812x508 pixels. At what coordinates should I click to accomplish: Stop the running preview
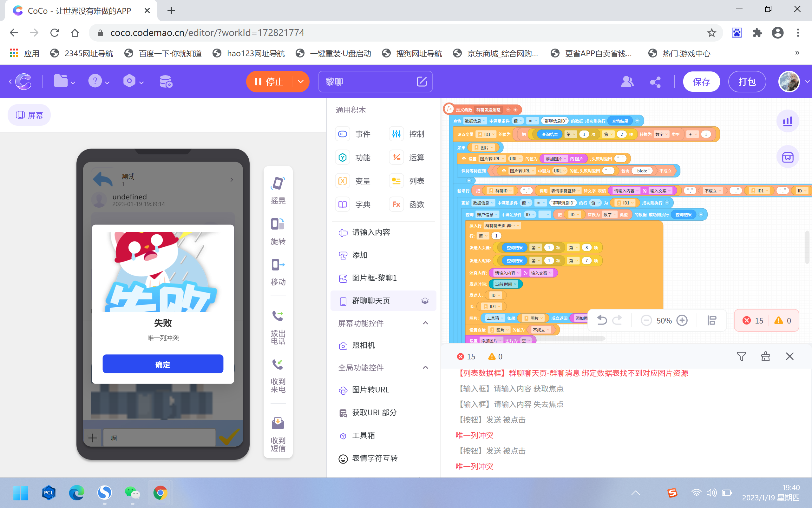pos(269,82)
